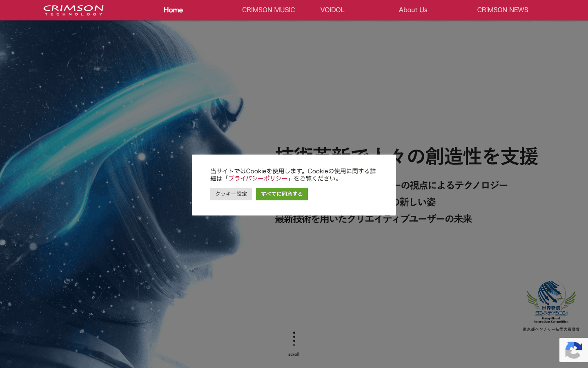Image resolution: width=588 pixels, height=368 pixels.
Task: Click the scroll down dots indicator
Action: [294, 339]
